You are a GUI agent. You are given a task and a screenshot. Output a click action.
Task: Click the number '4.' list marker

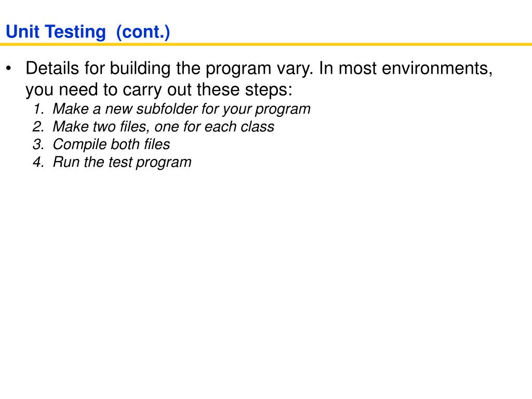(x=38, y=162)
